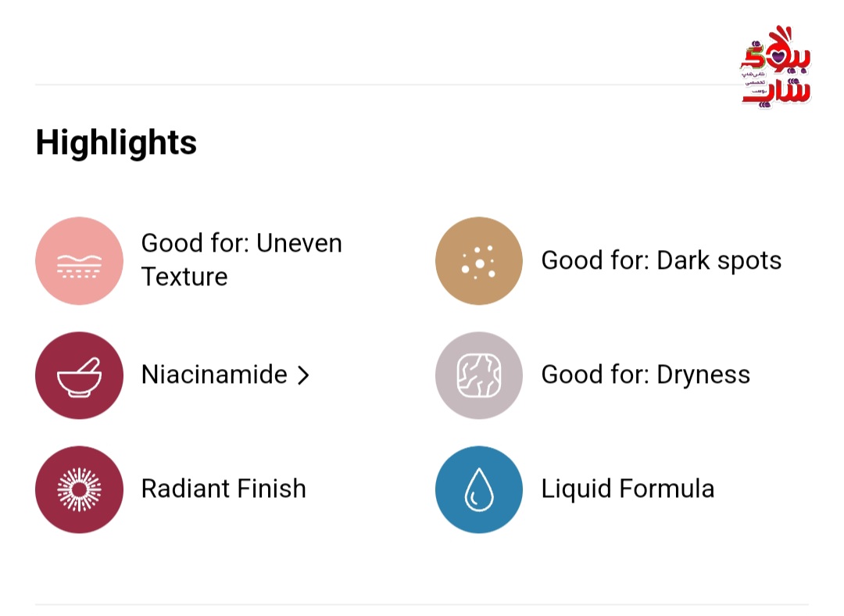The image size is (844, 616).
Task: Click the Persian text inside the logo
Action: coord(755,82)
